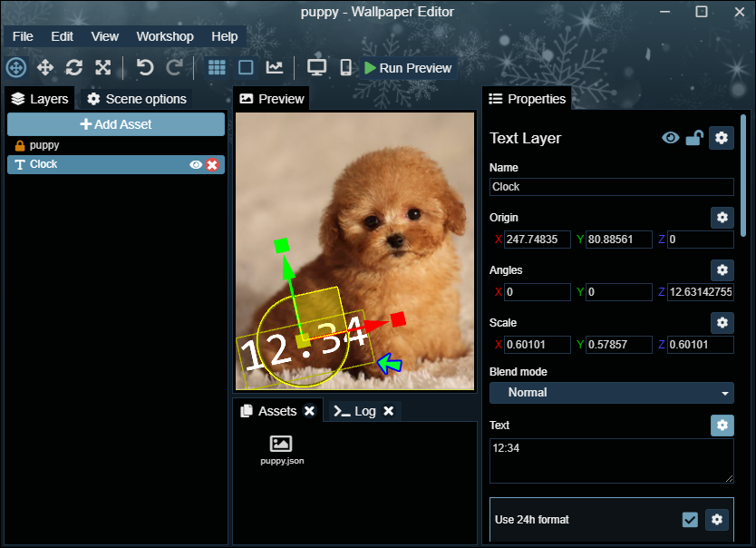Delete the Clock layer with red X
This screenshot has width=756, height=548.
212,165
